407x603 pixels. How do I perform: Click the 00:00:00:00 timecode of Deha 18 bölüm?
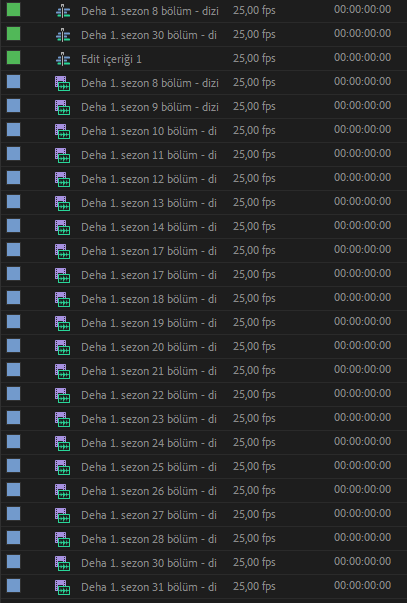(x=362, y=297)
